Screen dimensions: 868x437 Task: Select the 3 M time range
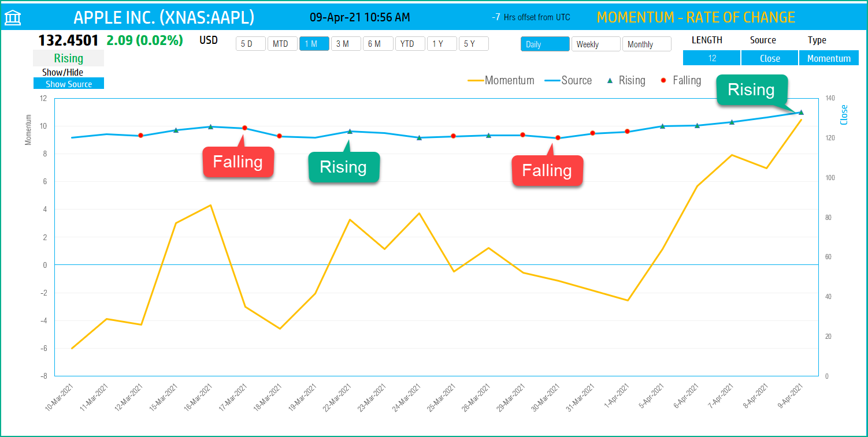pos(346,44)
